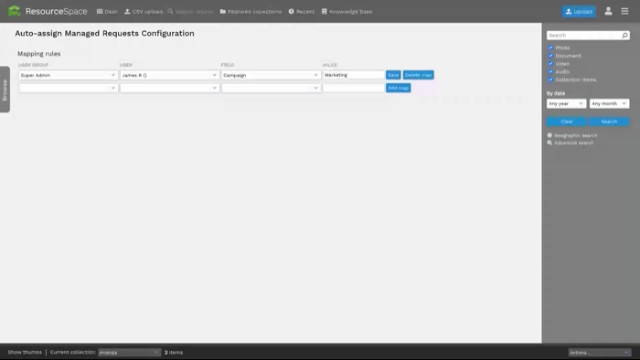Image resolution: width=640 pixels, height=360 pixels.
Task: Click the '2 items' collection count text
Action: click(x=173, y=352)
